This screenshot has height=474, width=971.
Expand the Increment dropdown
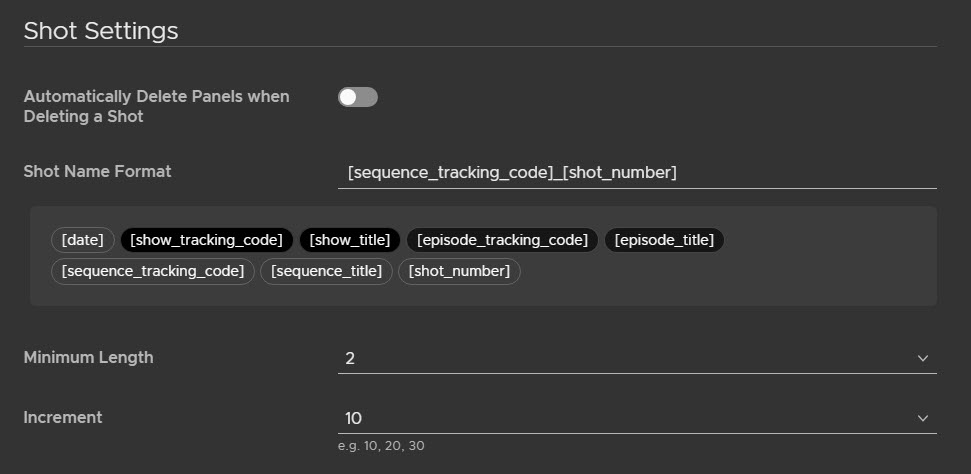click(x=637, y=418)
